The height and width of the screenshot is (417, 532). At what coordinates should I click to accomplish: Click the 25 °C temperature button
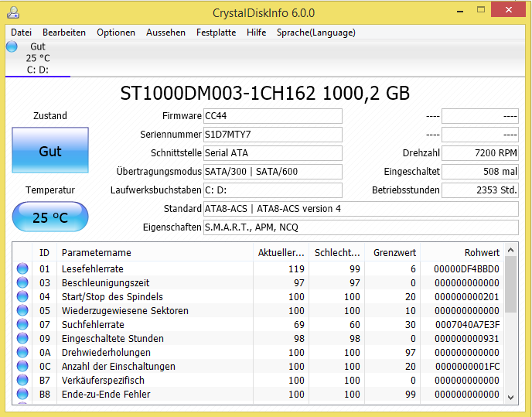point(50,217)
